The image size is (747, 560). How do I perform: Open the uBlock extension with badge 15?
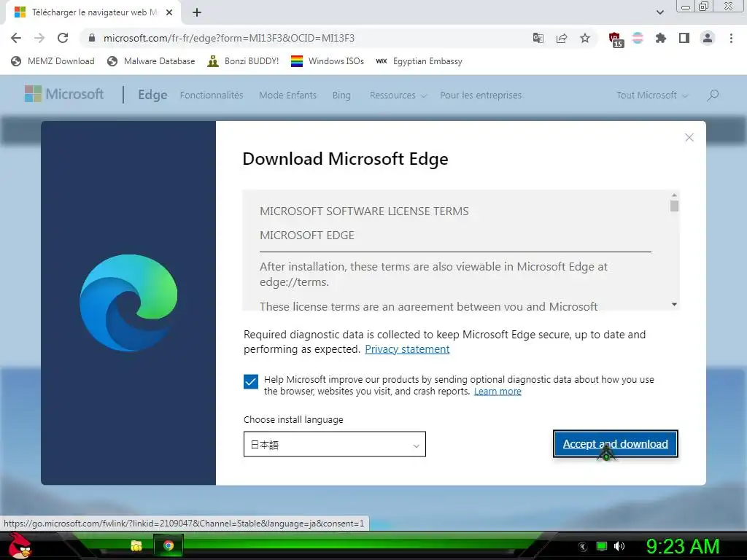616,39
